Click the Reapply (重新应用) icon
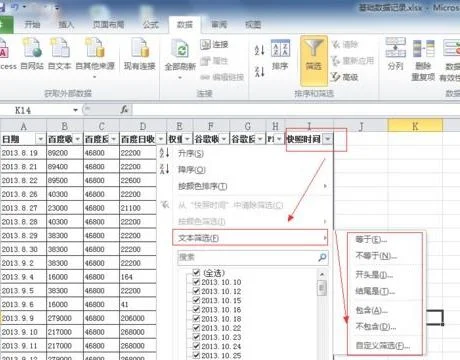The image size is (460, 360). point(336,61)
